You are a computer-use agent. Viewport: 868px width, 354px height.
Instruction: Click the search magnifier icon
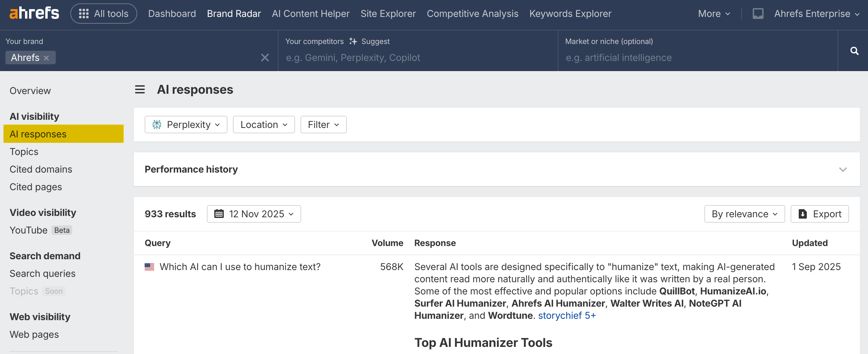(x=854, y=51)
